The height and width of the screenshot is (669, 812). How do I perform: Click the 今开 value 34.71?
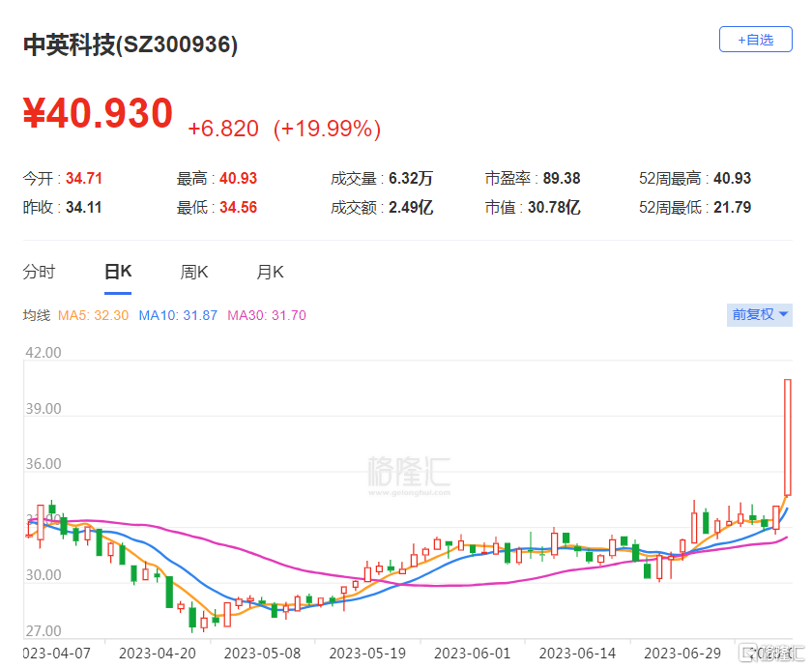(x=84, y=179)
